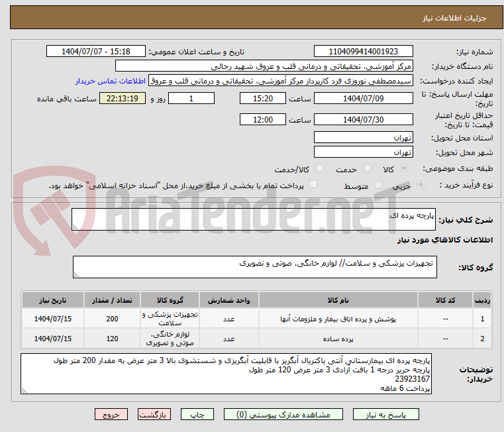Image resolution: width=504 pixels, height=432 pixels.
Task: Click the خروج exit button
Action: point(111,414)
